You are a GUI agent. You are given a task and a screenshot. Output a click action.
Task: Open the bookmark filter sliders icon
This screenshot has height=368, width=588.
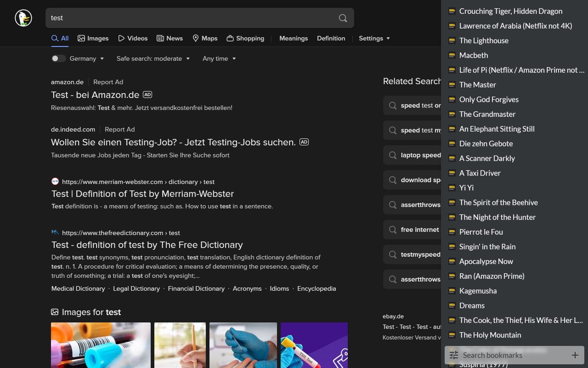click(x=454, y=355)
